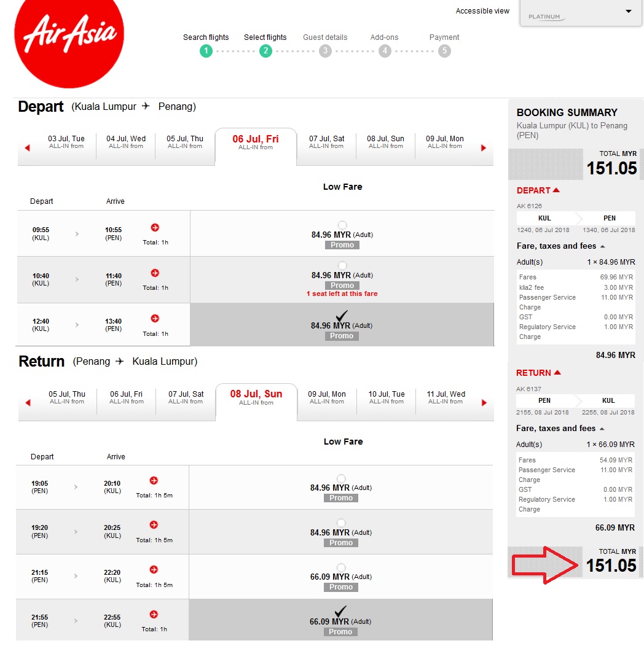
Task: Collapse departure Fare, taxes and fees details
Action: click(x=602, y=246)
